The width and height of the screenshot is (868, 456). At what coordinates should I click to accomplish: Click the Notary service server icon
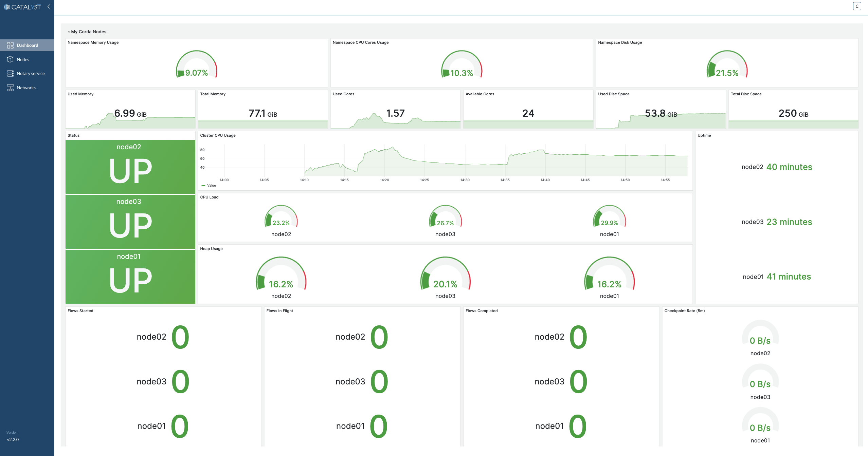10,73
